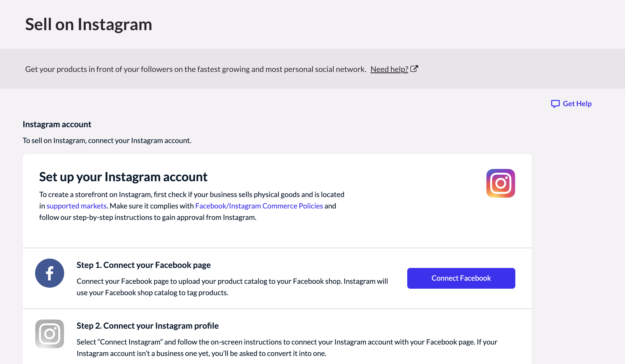
Task: Click the colorful Instagram logo
Action: click(501, 183)
